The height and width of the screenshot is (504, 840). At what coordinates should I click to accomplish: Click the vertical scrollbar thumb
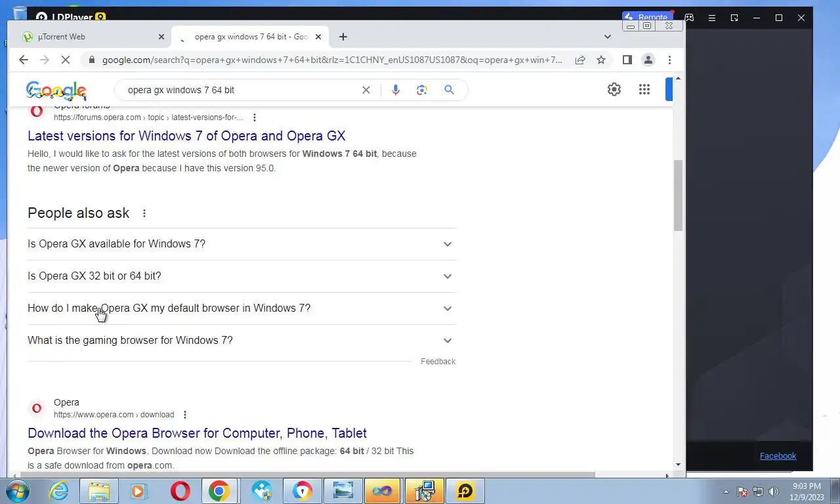point(678,196)
